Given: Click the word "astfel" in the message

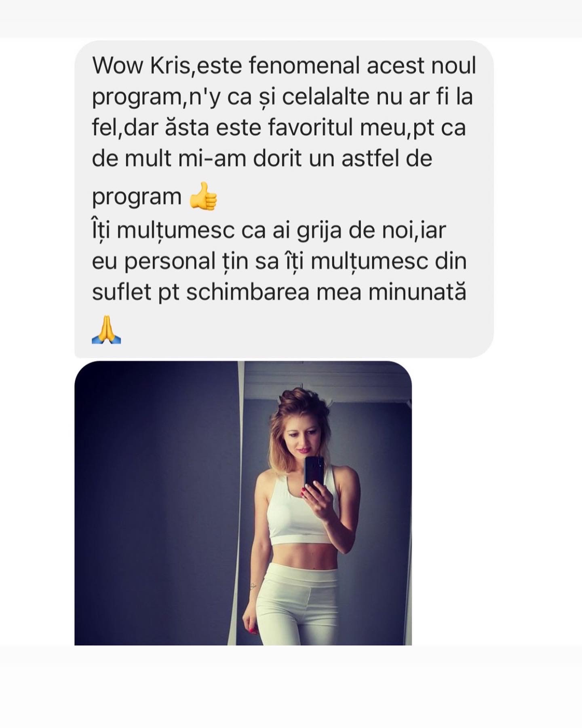Looking at the screenshot, I should pos(369,158).
